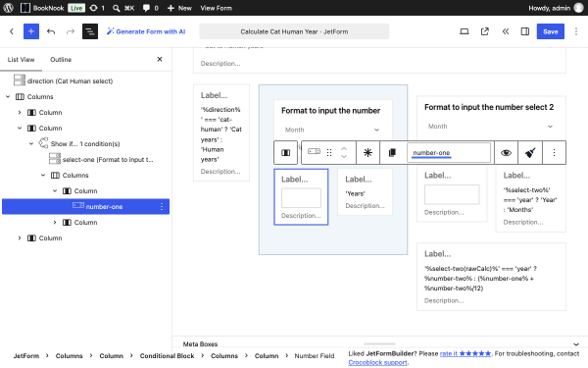Collapse the Show if 1 condition(s) block

pos(31,144)
